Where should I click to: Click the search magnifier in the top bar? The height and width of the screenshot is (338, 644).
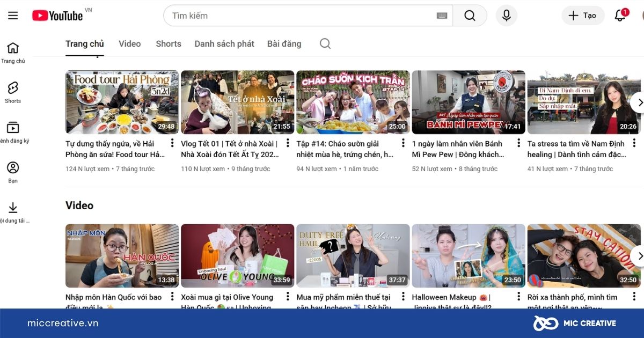(470, 15)
